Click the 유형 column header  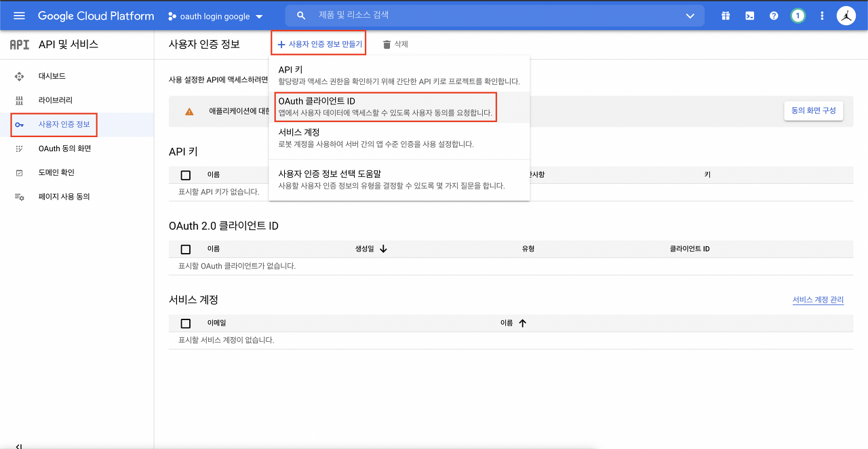tap(528, 249)
